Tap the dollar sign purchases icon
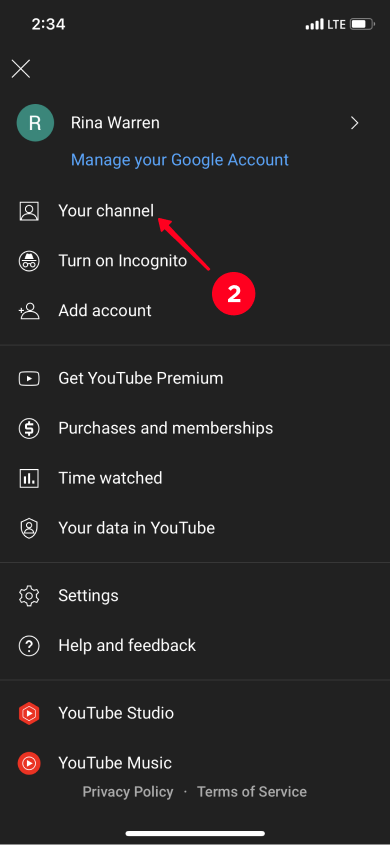The height and width of the screenshot is (845, 390). [29, 428]
